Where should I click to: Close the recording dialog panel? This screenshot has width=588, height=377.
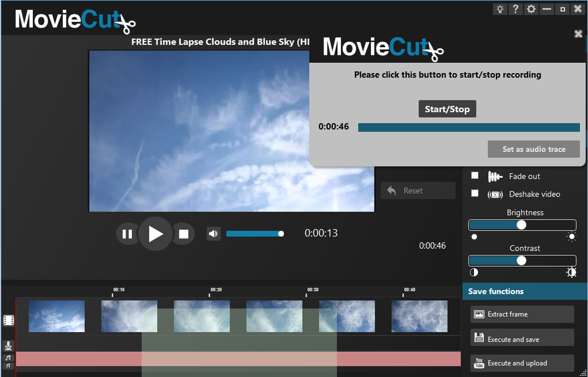578,34
